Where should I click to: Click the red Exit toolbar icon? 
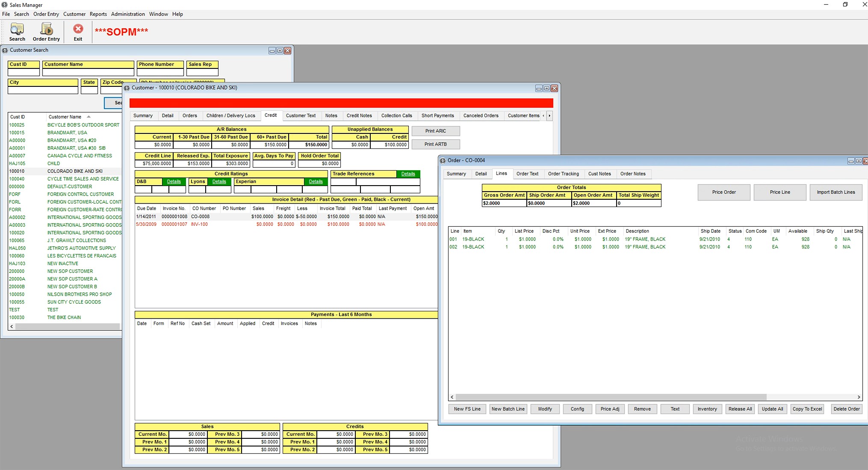point(78,32)
